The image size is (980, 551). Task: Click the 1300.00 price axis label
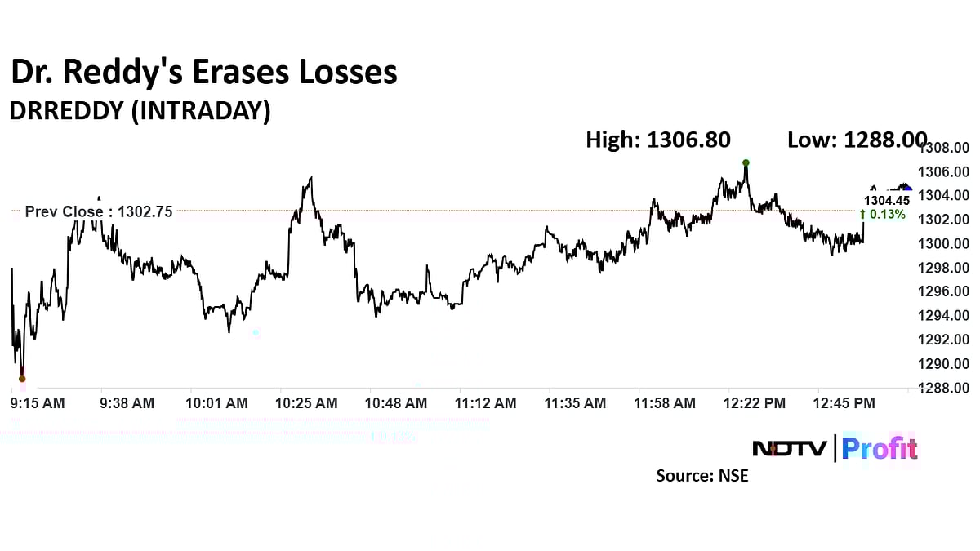click(x=944, y=243)
